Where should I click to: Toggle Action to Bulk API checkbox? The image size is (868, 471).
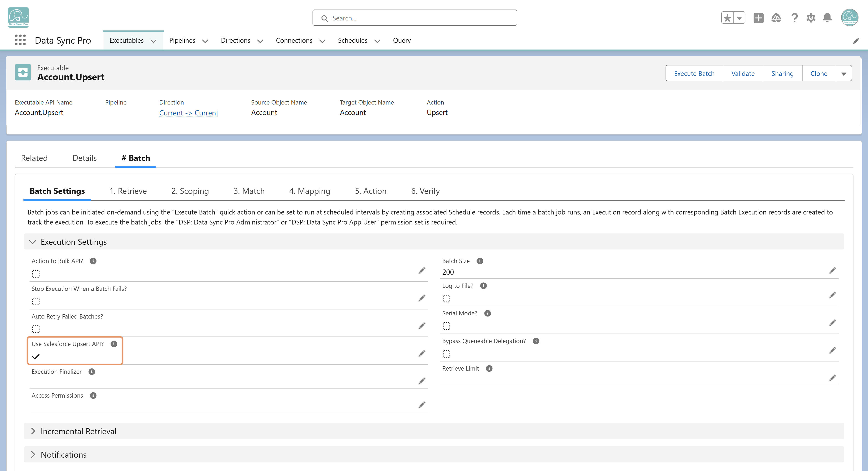pos(36,274)
